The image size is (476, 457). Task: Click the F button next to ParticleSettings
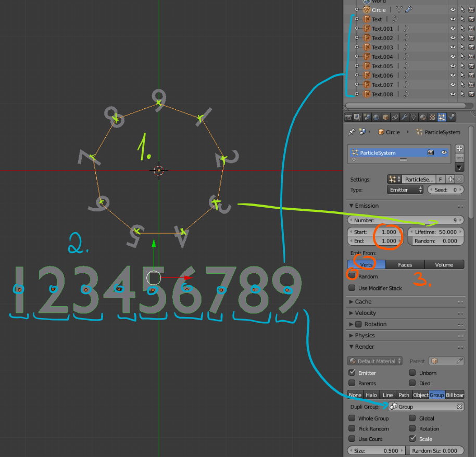pyautogui.click(x=441, y=179)
